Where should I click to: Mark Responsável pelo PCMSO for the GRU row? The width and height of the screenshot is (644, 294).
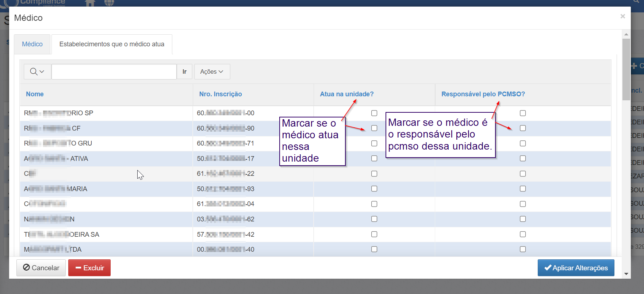coord(523,143)
